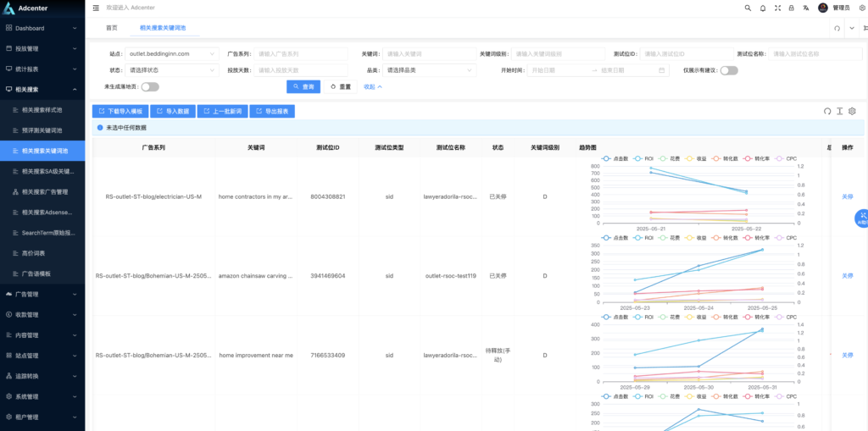The image size is (868, 431).
Task: Click the search magnifier icon in top bar
Action: pos(747,8)
